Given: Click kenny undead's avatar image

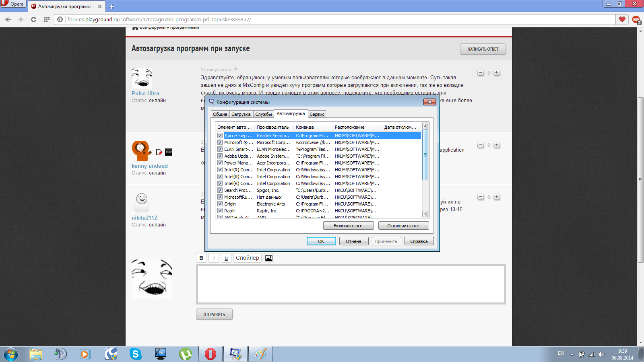Looking at the screenshot, I should (x=142, y=150).
